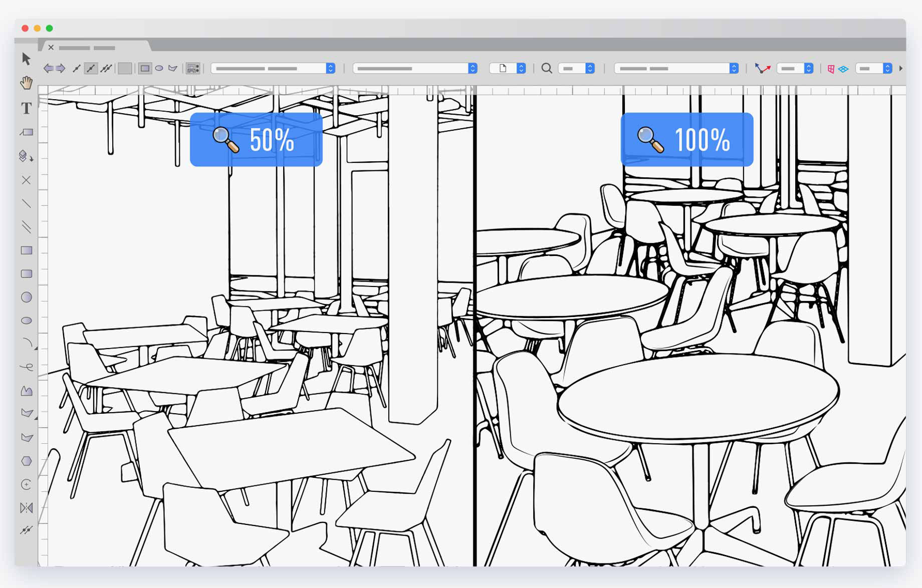Select the Circle tool in left palette
The image size is (922, 588).
27,298
